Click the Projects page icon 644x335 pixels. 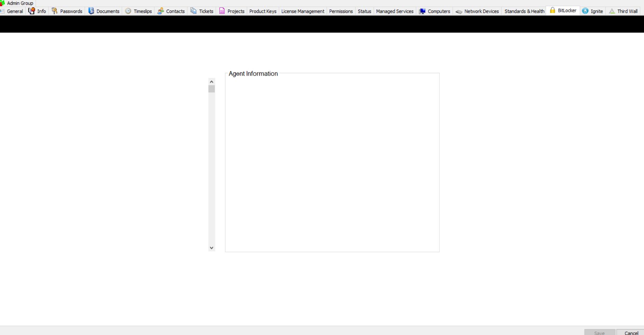[x=222, y=11]
